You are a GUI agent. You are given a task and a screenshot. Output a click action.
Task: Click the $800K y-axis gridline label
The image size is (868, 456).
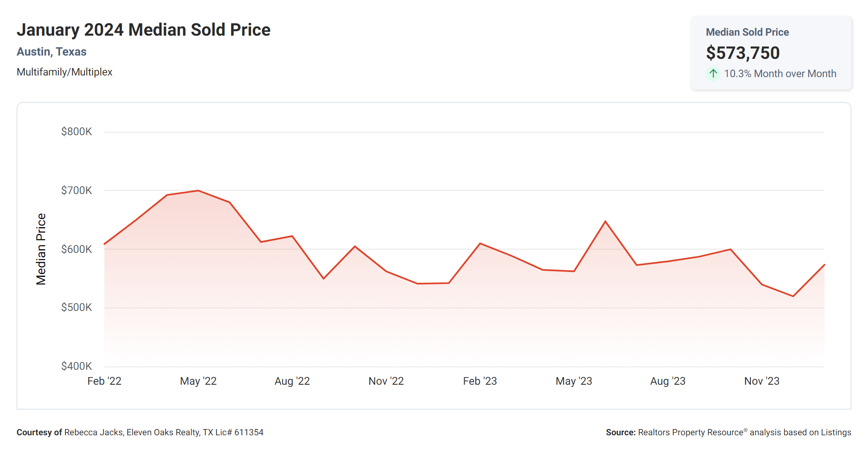[x=77, y=132]
